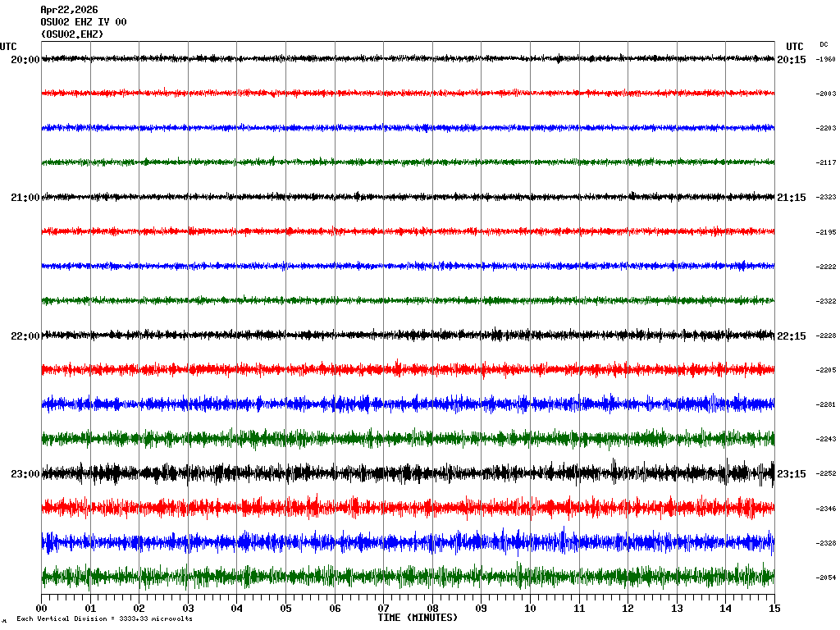Click the 20:00 UTC row label
840x630 pixels.
[25, 60]
